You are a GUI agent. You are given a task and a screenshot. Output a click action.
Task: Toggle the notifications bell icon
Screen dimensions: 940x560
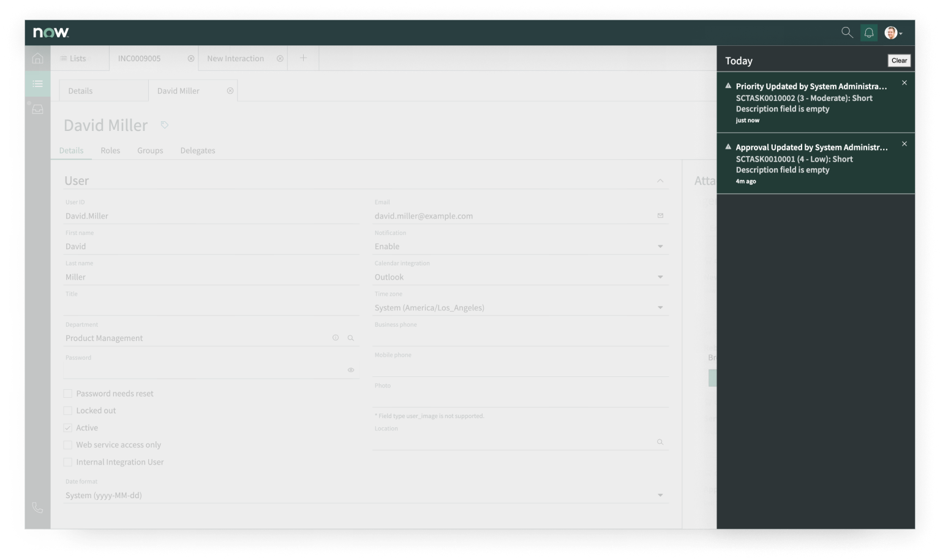point(868,32)
